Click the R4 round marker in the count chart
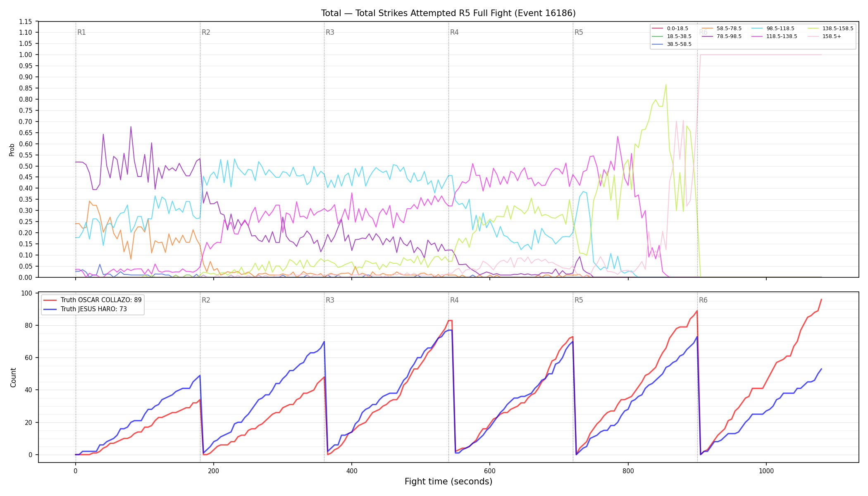This screenshot has height=496, width=868. pos(454,300)
